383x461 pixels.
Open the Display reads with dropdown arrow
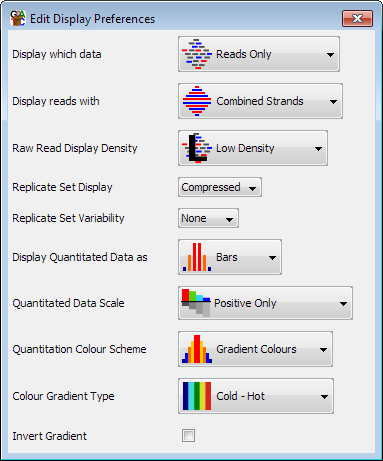click(x=333, y=102)
